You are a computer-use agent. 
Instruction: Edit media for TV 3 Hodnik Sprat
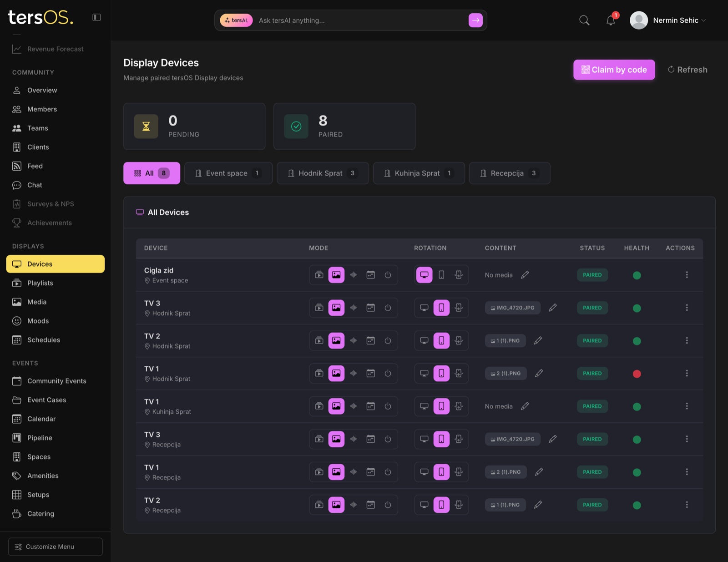coord(552,308)
